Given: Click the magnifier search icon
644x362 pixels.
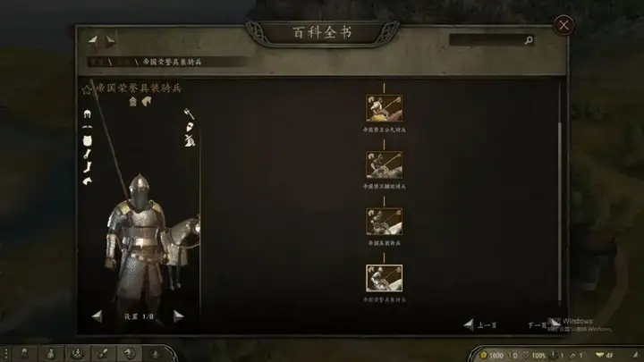Looking at the screenshot, I should (x=529, y=40).
